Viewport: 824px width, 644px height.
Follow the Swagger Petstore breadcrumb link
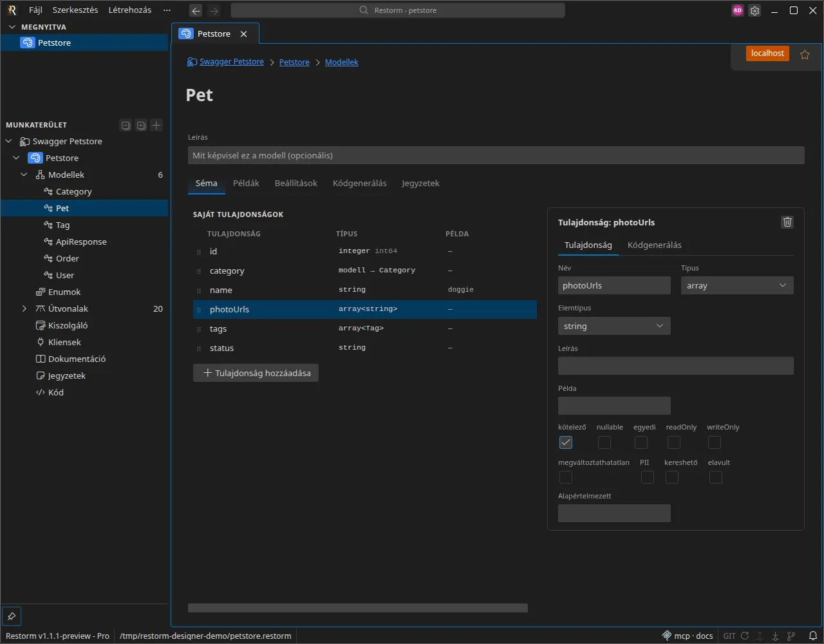click(232, 62)
